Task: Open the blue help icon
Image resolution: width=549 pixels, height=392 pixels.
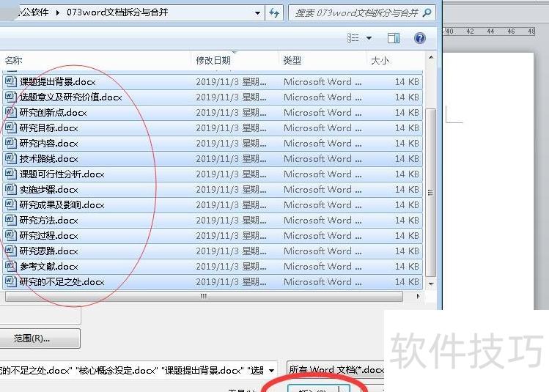Action: tap(420, 38)
